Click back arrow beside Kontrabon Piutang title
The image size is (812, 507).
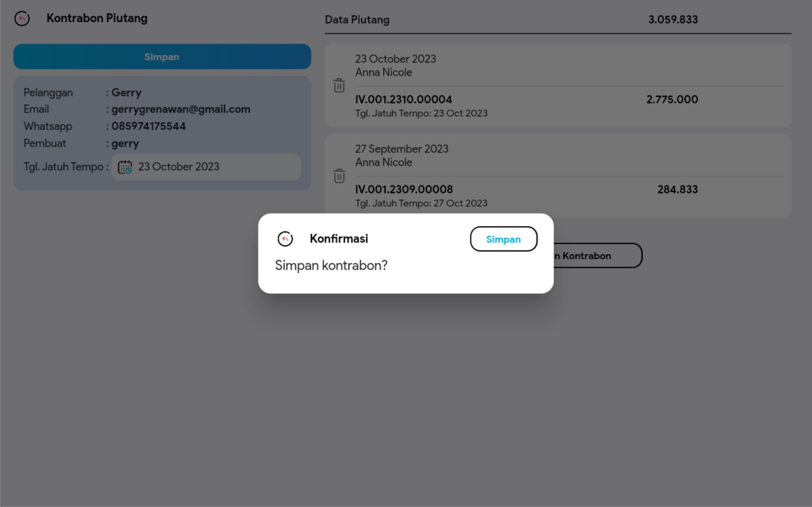(22, 18)
